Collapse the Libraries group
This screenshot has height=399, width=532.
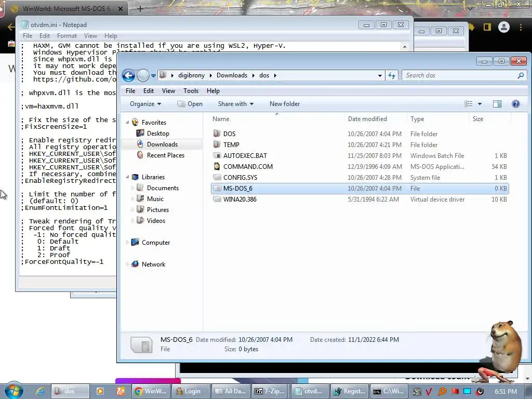tap(128, 177)
